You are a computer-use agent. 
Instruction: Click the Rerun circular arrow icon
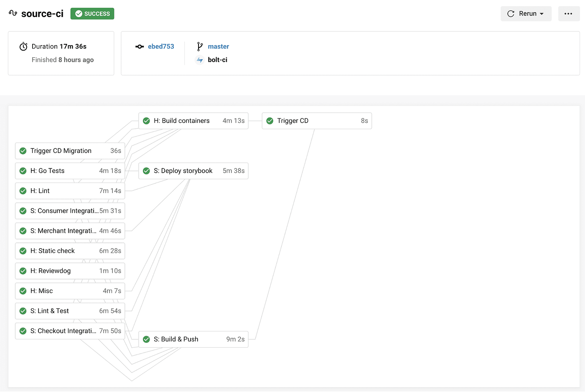point(511,14)
